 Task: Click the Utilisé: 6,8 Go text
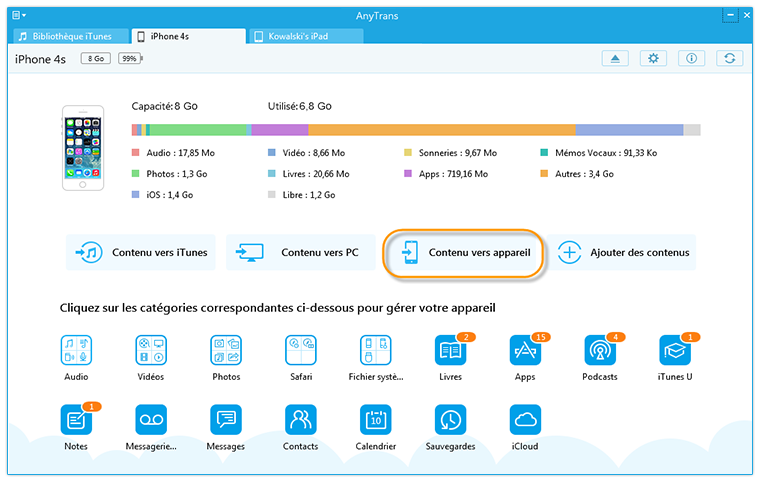[x=300, y=106]
